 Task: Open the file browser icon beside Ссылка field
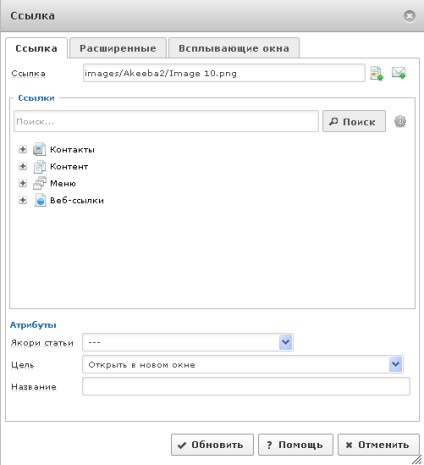(377, 73)
